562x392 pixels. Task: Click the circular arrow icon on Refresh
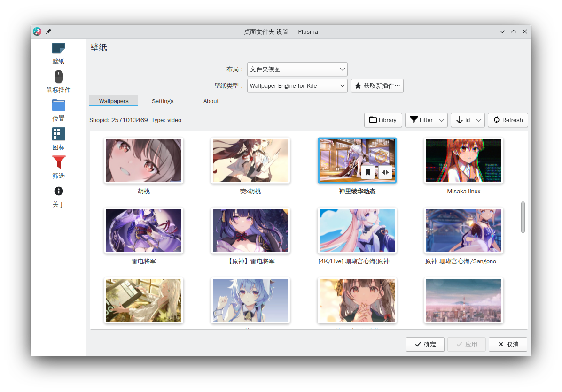point(496,120)
